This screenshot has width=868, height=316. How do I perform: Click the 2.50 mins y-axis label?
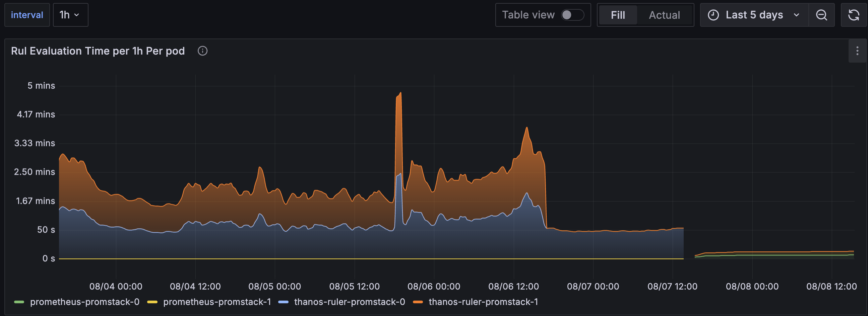tap(35, 172)
